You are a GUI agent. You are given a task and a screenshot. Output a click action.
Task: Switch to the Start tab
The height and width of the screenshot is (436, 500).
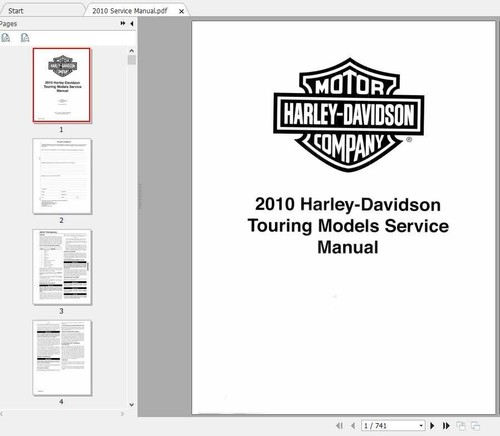coord(16,11)
